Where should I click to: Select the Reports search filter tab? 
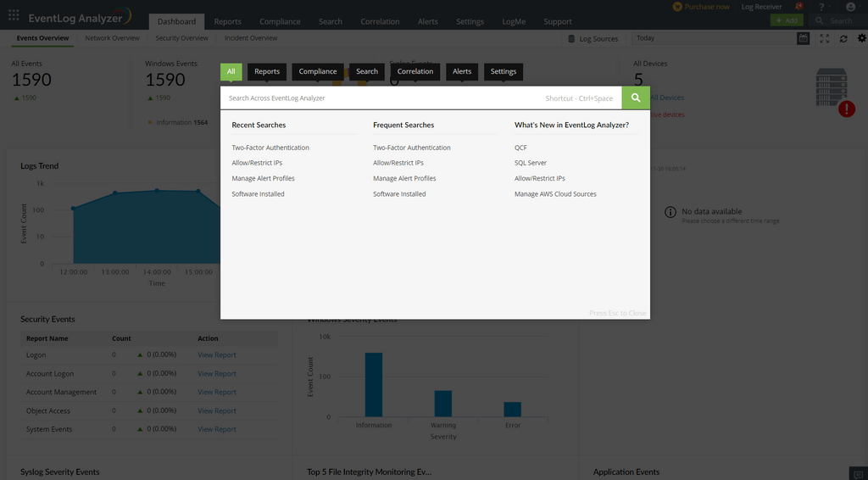coord(267,71)
